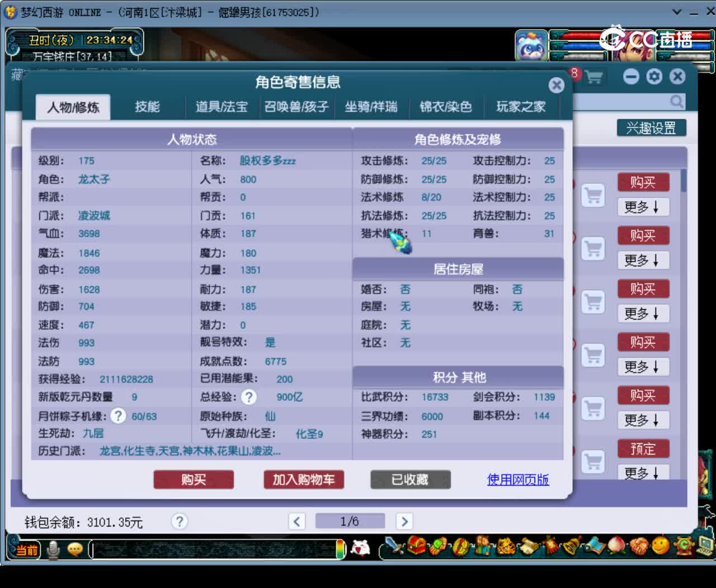
Task: Click the help icon beside 总经验
Action: (x=249, y=397)
